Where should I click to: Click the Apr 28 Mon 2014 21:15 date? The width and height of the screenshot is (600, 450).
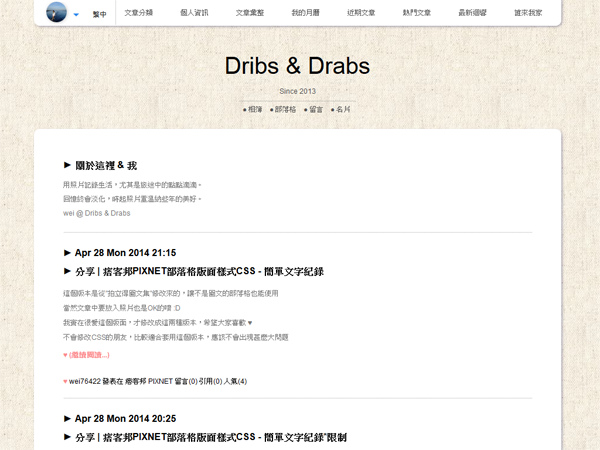(126, 253)
